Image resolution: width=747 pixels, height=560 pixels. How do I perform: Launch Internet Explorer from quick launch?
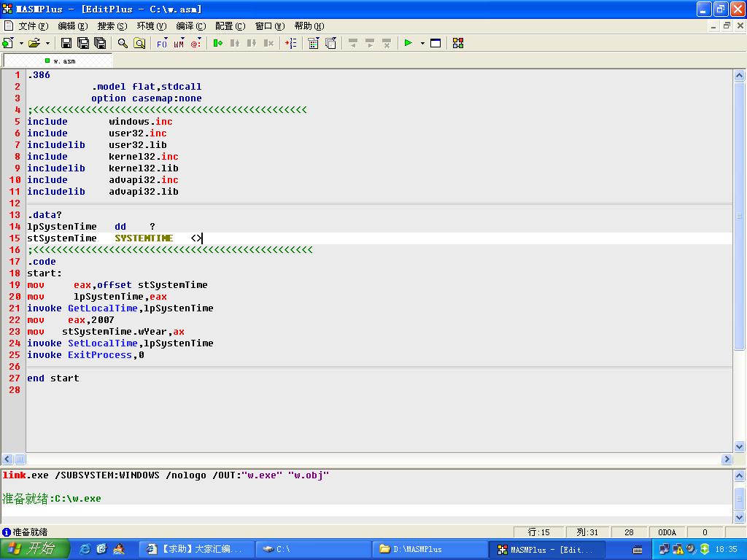[x=85, y=549]
